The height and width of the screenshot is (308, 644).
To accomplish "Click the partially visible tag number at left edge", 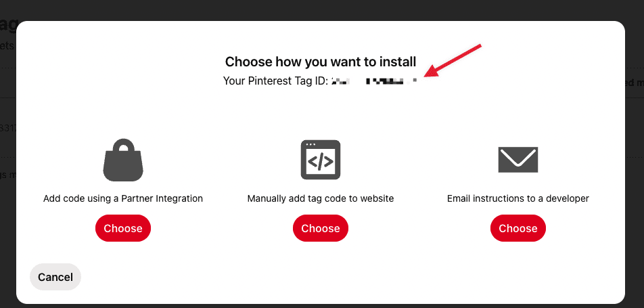I will tap(8, 128).
